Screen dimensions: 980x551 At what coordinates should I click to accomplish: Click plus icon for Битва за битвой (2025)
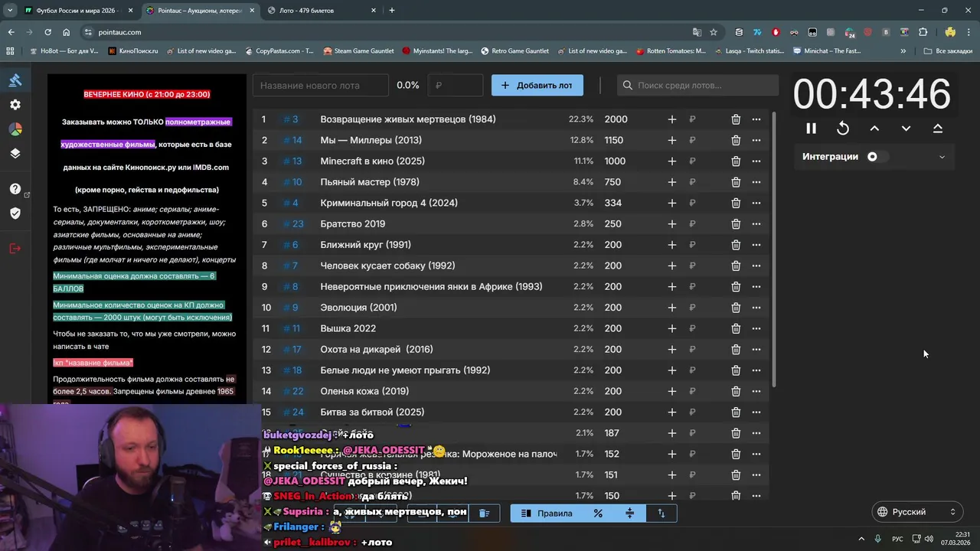(x=672, y=412)
